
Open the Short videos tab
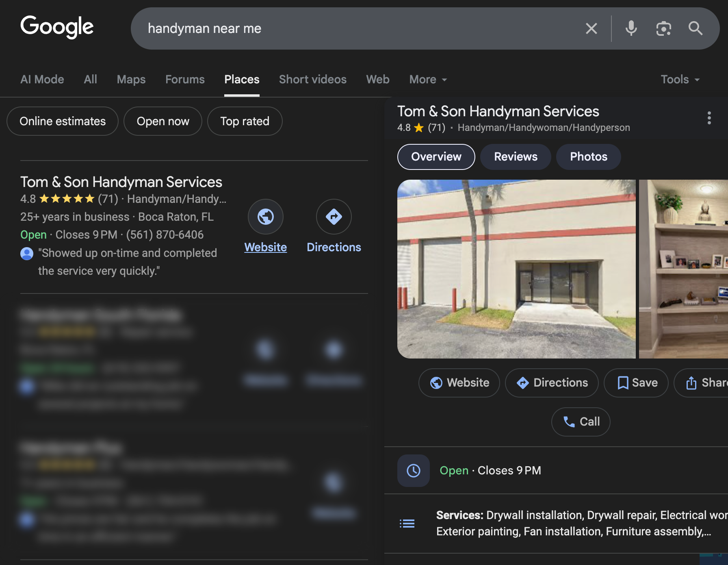313,79
